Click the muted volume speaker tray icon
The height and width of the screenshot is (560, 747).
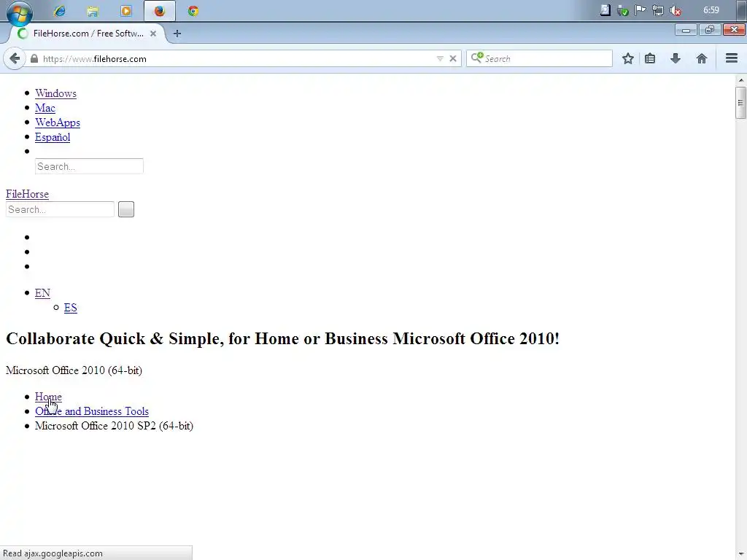[x=675, y=10]
